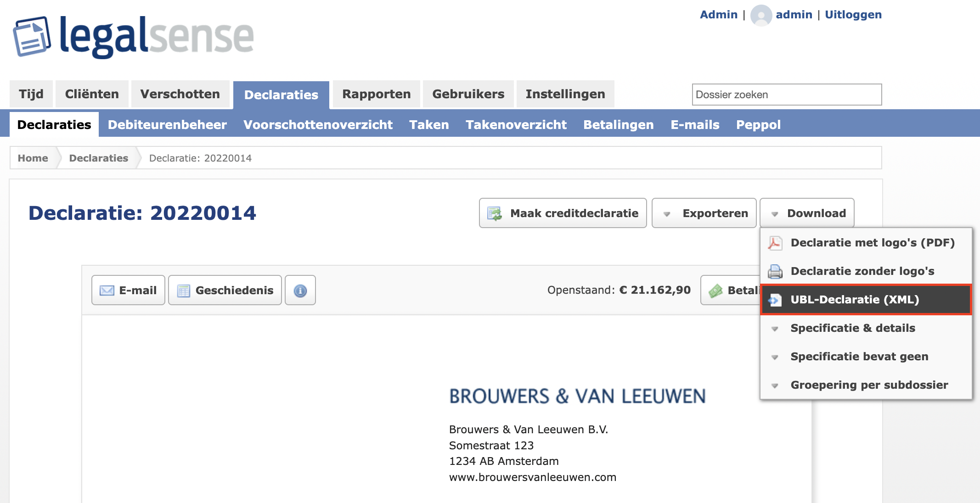Screen dimensions: 980x503
Task: Open the E-mails sub-tab
Action: coord(695,125)
